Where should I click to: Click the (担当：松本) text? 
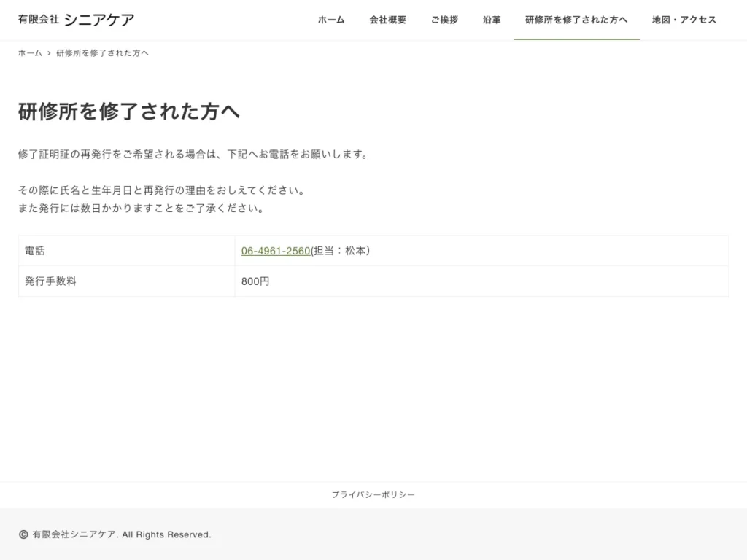pos(341,251)
